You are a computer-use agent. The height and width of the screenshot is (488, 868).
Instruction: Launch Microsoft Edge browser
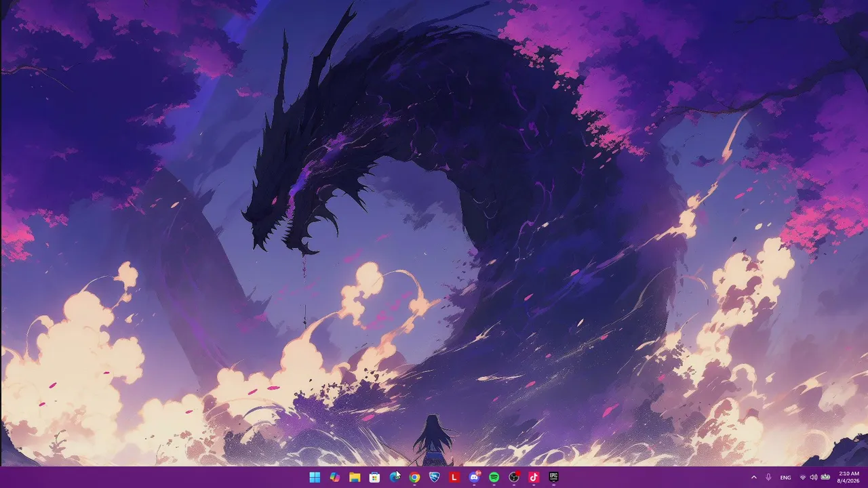pyautogui.click(x=394, y=477)
